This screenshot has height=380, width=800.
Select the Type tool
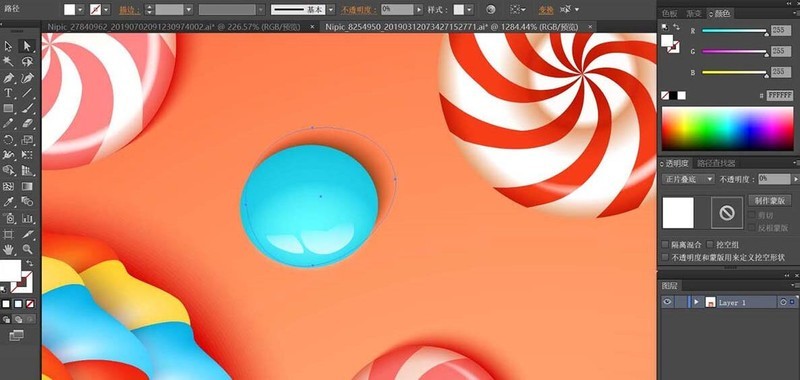pyautogui.click(x=8, y=93)
